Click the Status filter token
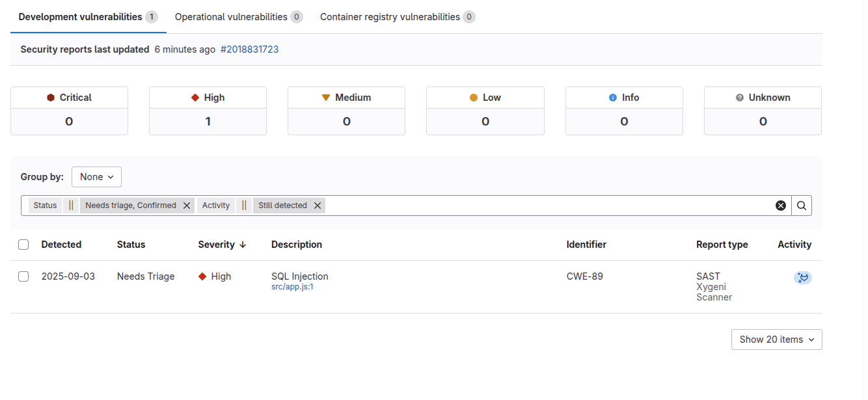The width and height of the screenshot is (868, 400). pyautogui.click(x=45, y=206)
